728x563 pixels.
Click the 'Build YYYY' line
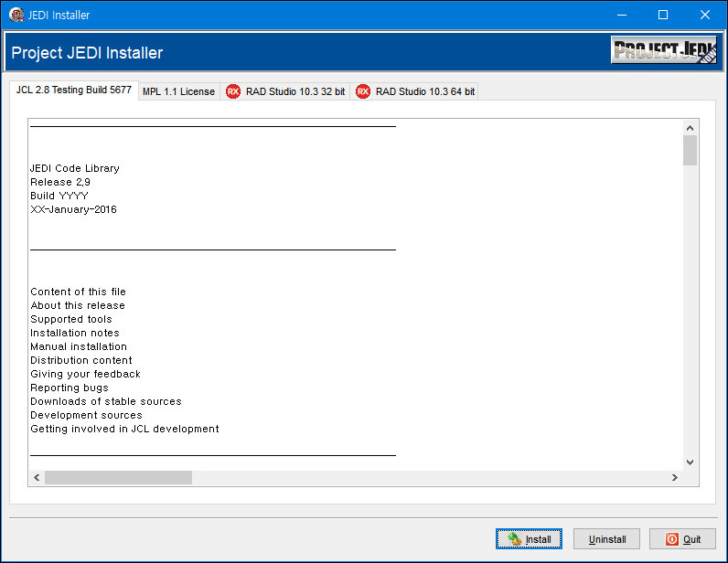tap(59, 196)
